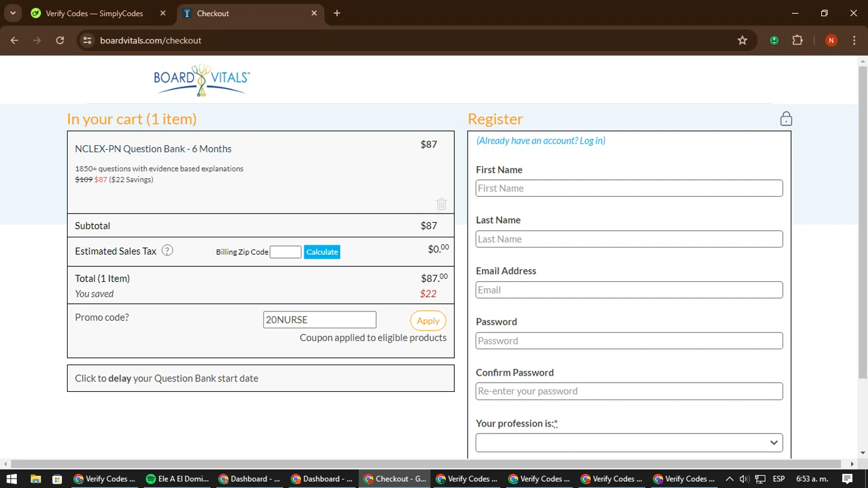
Task: Click the vertical page scrollbar
Action: pos(863,222)
